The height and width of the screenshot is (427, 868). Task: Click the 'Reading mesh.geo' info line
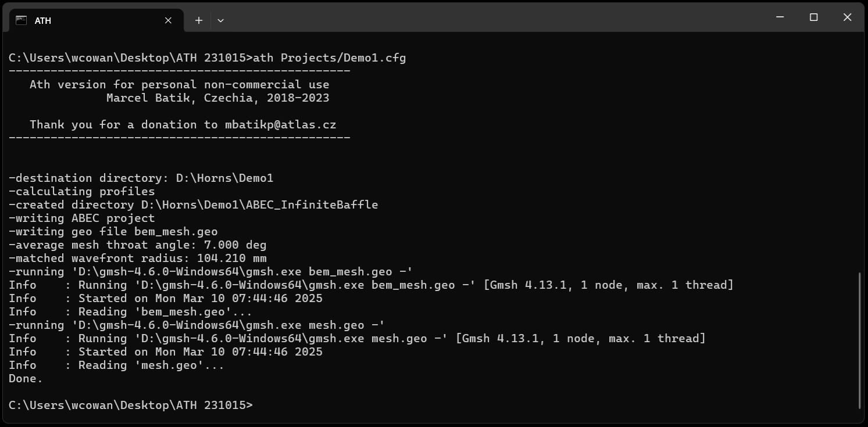(116, 365)
